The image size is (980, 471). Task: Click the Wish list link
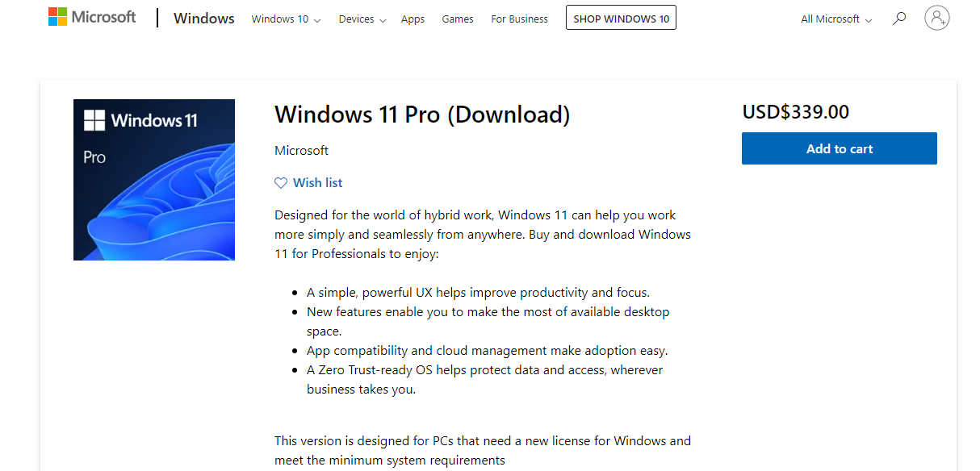point(317,183)
